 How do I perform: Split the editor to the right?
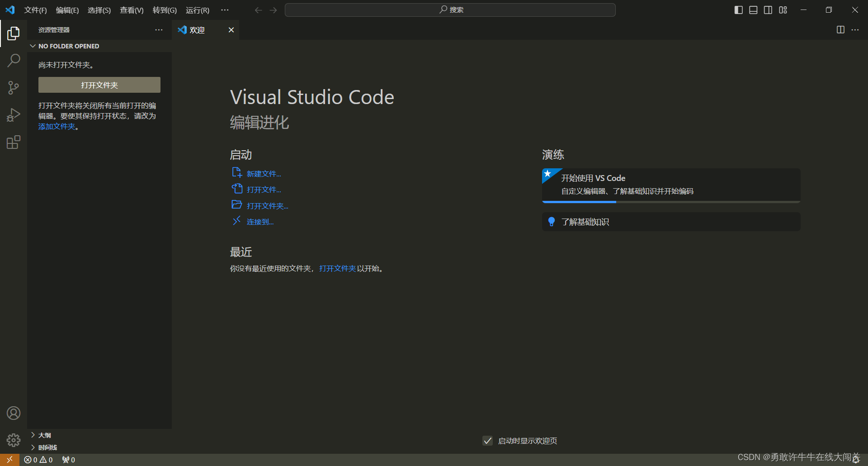[x=840, y=30]
